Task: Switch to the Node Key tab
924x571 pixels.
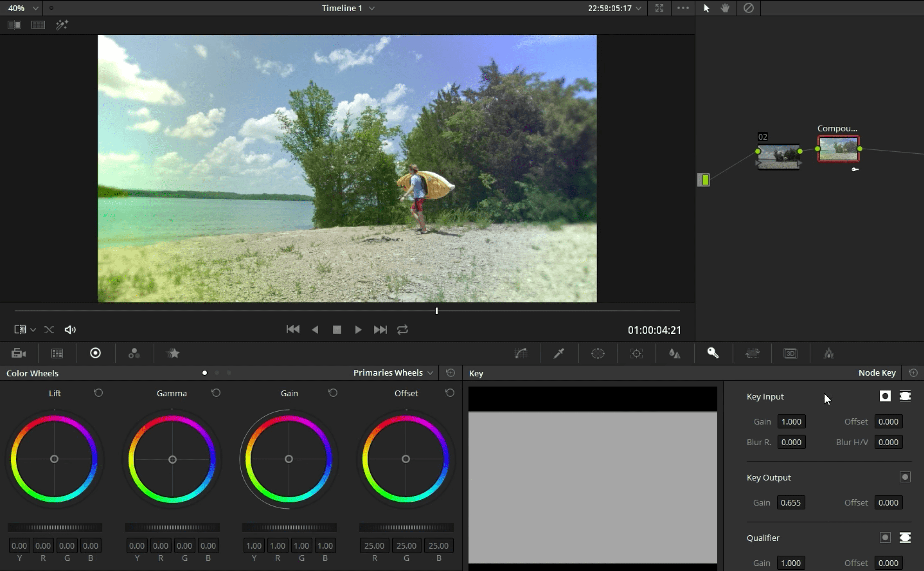Action: (877, 373)
